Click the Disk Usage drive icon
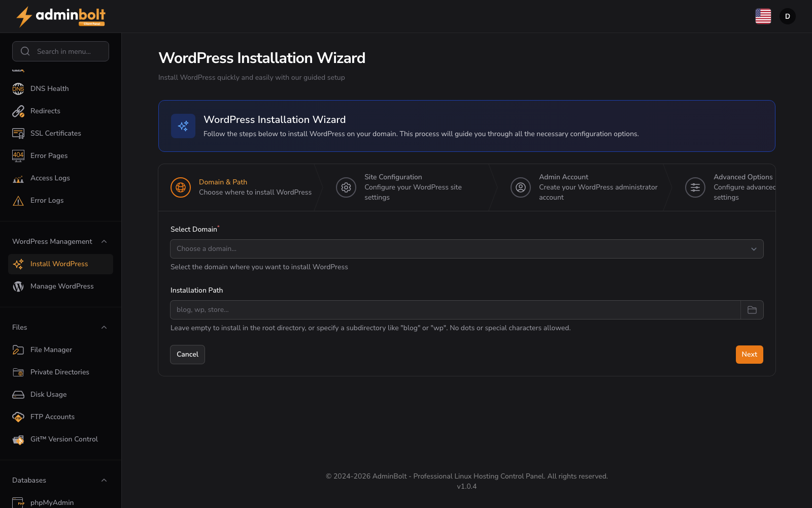812x508 pixels. 18,394
